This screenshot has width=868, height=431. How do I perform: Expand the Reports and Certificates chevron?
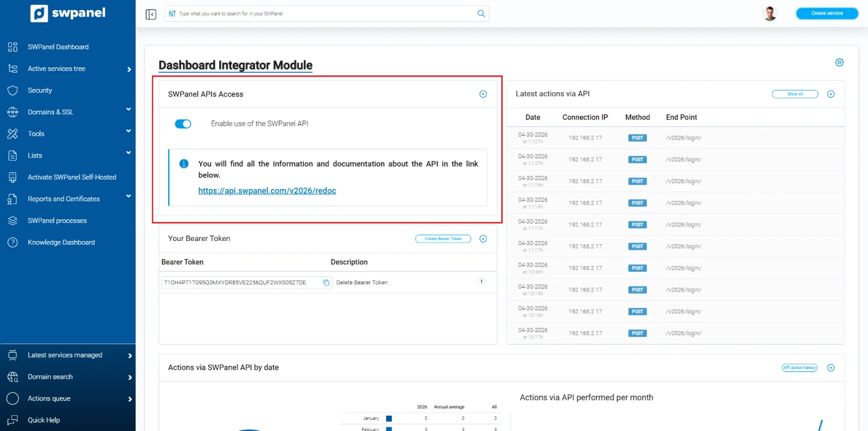(x=129, y=197)
